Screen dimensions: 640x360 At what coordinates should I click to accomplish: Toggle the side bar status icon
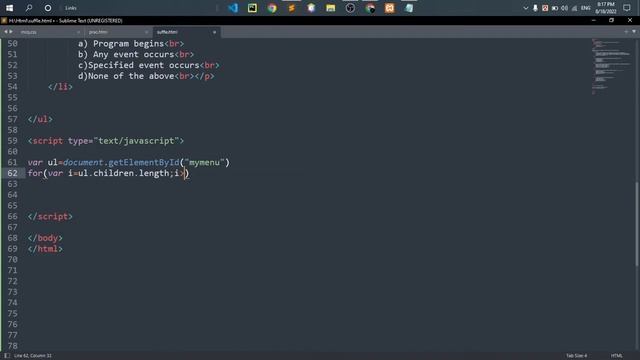(7, 356)
